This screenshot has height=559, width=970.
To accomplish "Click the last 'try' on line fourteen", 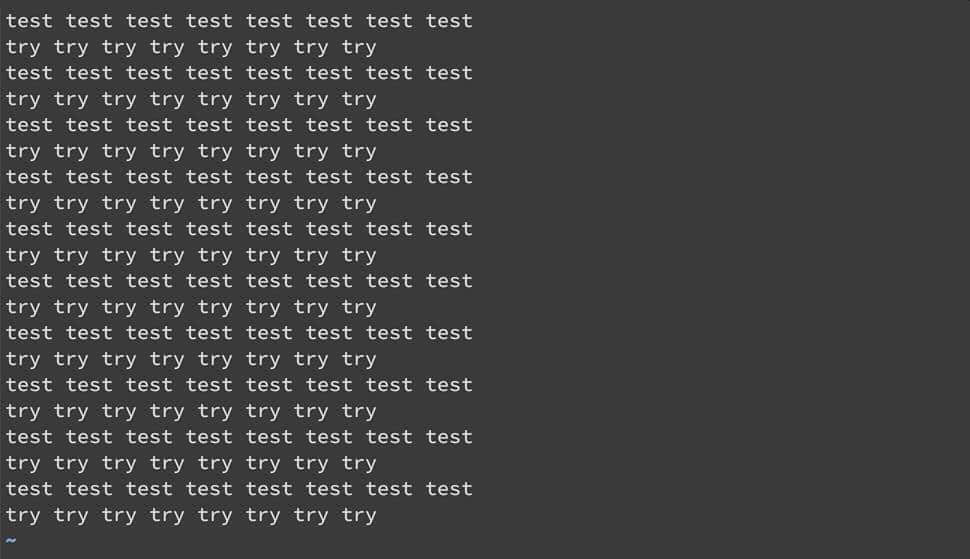I will coord(359,359).
